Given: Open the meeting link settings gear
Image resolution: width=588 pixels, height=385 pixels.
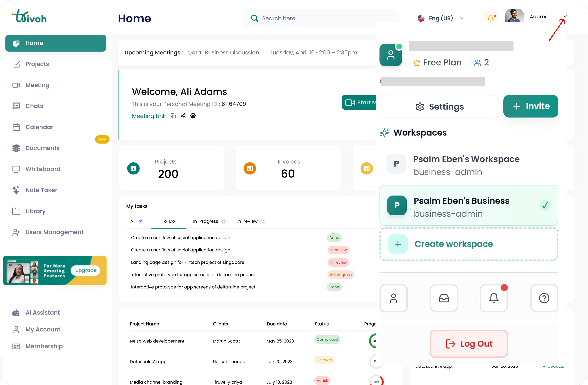Looking at the screenshot, I should click(x=193, y=116).
